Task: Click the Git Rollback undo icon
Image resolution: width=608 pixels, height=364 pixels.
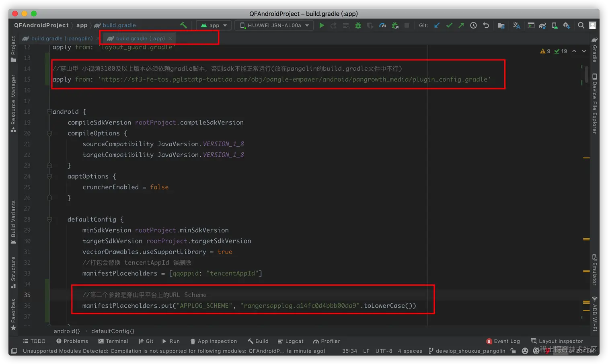Action: pyautogui.click(x=486, y=25)
